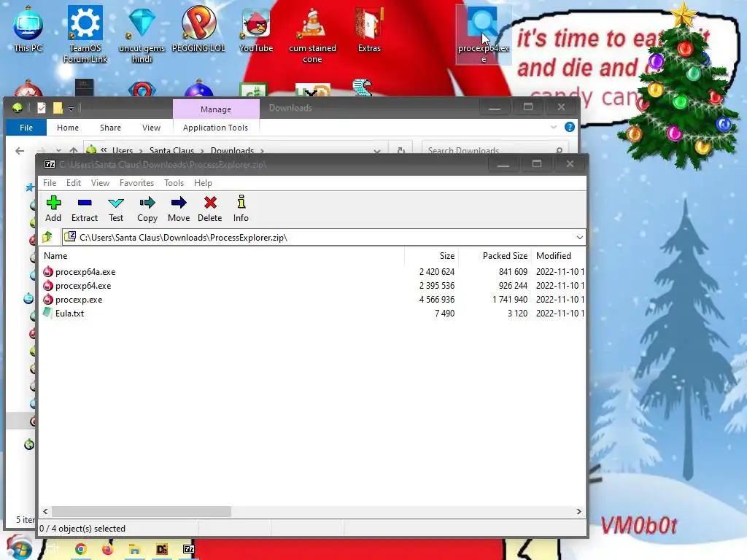This screenshot has width=747, height=560.
Task: Select the Copy toolbar icon in 7-Zip
Action: point(147,209)
